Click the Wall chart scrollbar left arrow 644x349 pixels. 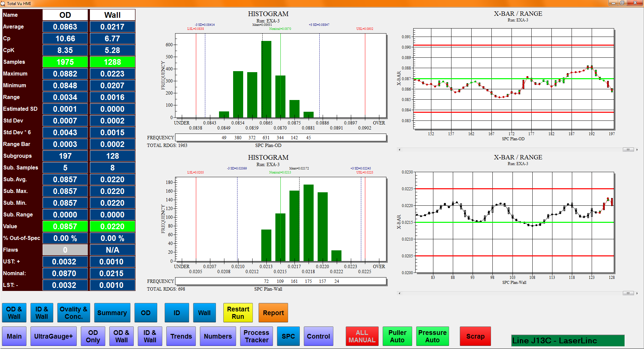coord(399,293)
